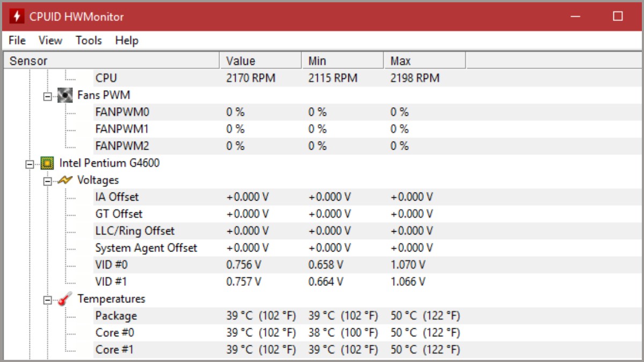Click the 2170 RPM value

click(x=251, y=78)
